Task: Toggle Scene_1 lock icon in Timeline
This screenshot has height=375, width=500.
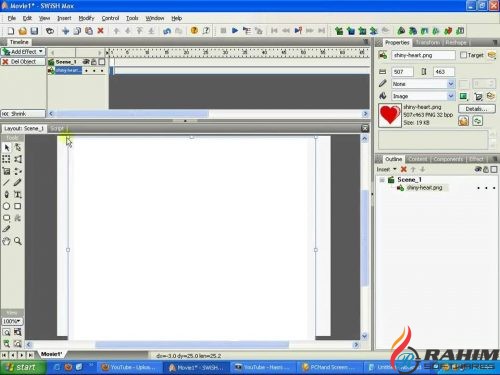Action: 94,62
